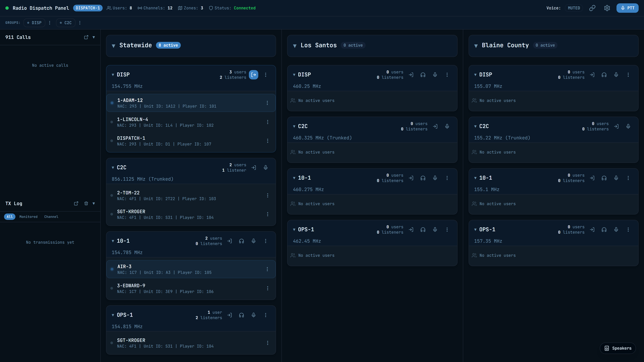Collapse the Statewide zone
The image size is (644, 362).
(x=114, y=46)
